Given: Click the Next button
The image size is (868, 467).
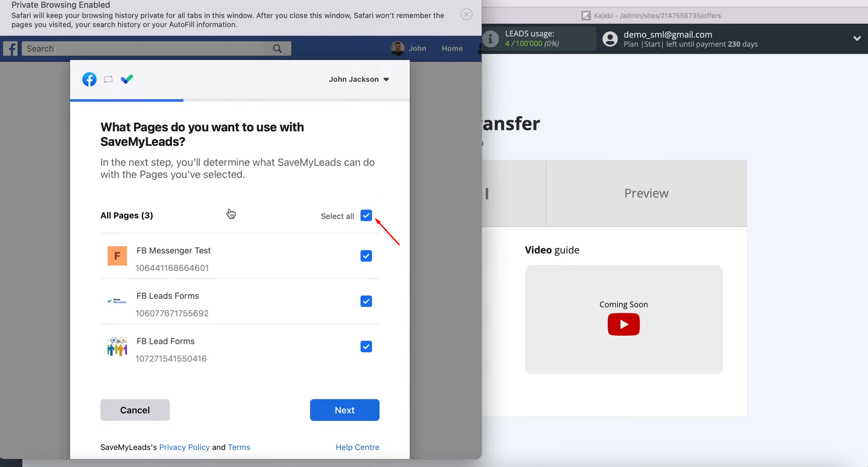Looking at the screenshot, I should (344, 410).
